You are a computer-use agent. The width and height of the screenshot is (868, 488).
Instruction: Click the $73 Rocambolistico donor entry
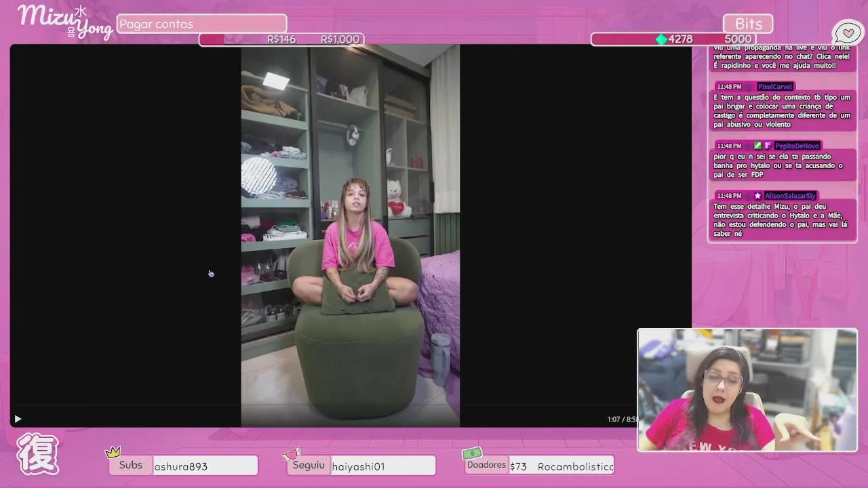(561, 466)
